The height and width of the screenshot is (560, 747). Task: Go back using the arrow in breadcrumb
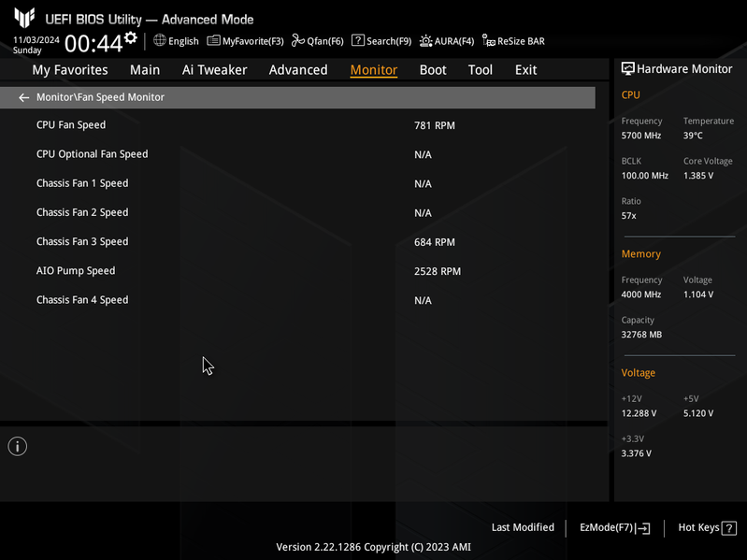[23, 97]
